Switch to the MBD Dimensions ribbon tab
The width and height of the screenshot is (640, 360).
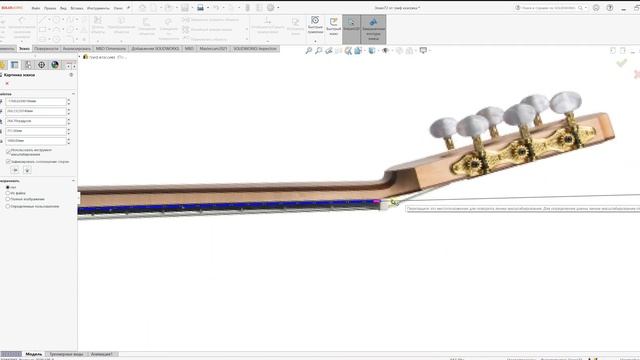pos(111,49)
